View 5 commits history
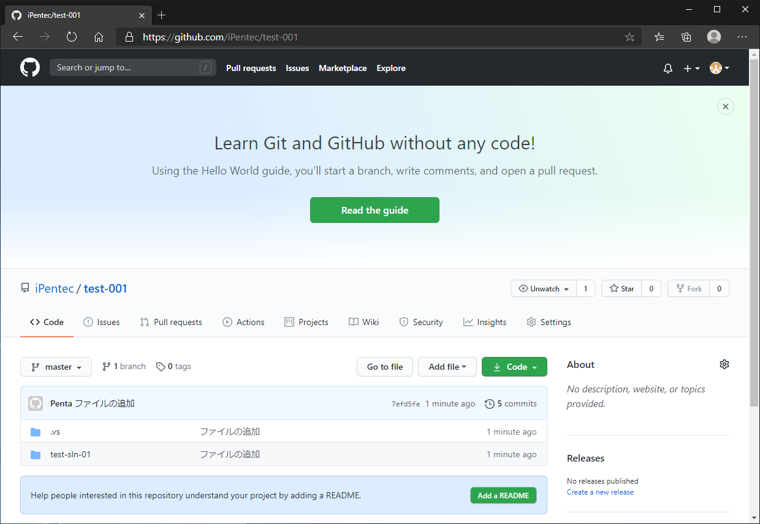The image size is (760, 524). tap(510, 403)
